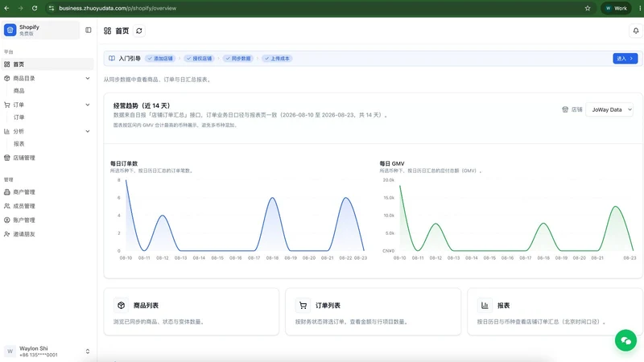Click the blue 进入 button

pos(625,59)
